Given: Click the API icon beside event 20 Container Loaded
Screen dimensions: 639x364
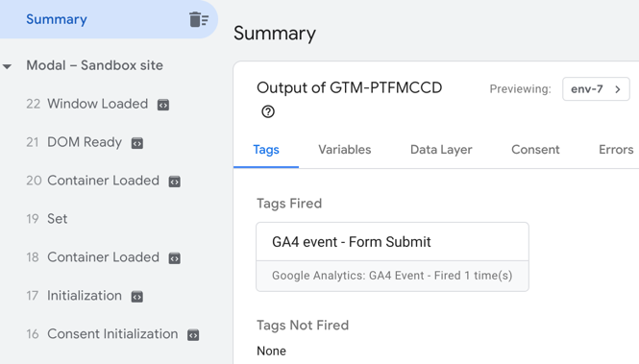Looking at the screenshot, I should point(175,182).
